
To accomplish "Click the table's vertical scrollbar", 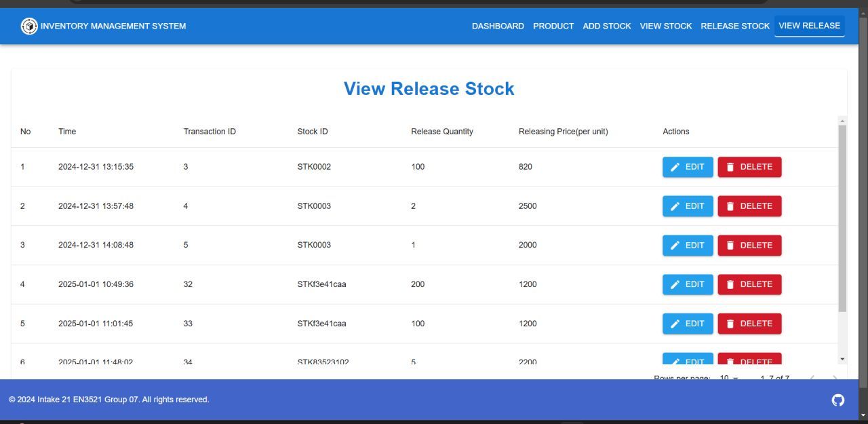I will click(x=842, y=237).
